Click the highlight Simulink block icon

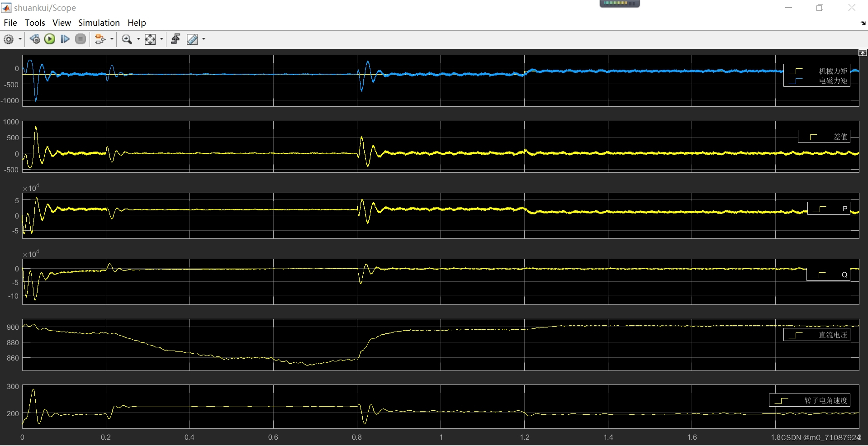(100, 39)
